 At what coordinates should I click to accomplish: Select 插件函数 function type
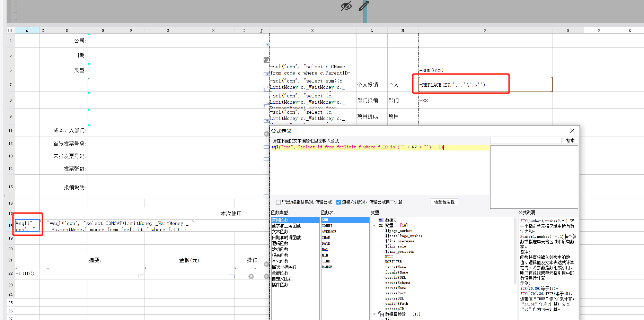(295, 285)
